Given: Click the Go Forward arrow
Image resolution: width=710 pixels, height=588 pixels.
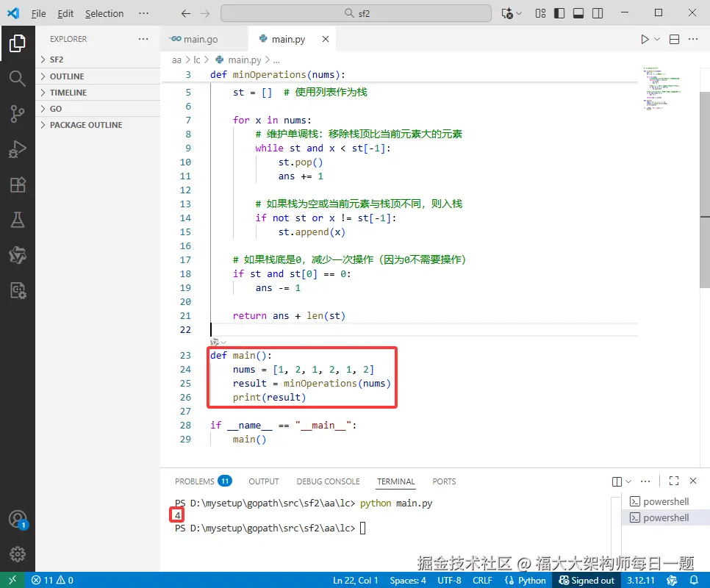Looking at the screenshot, I should tap(205, 13).
